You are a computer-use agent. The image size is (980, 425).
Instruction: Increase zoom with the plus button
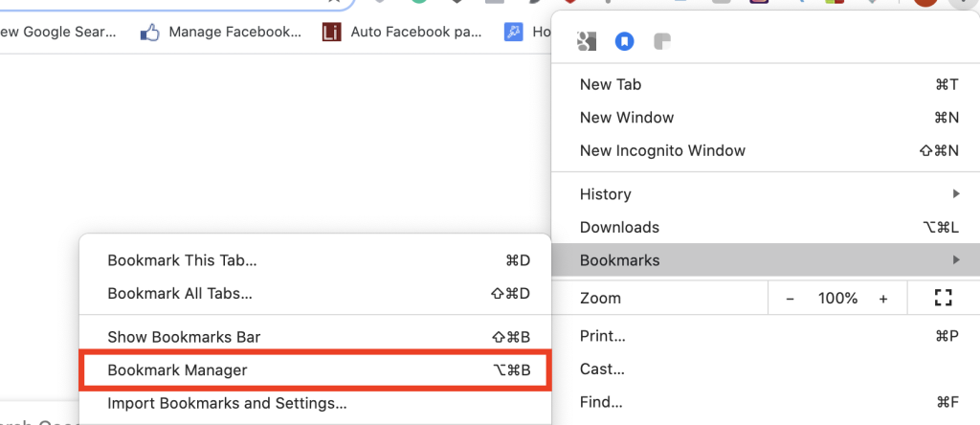(883, 299)
